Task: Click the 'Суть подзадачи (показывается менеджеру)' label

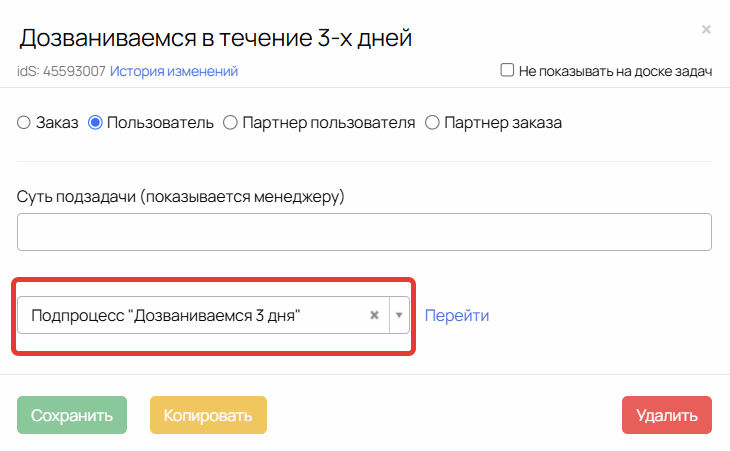Action: [x=181, y=196]
